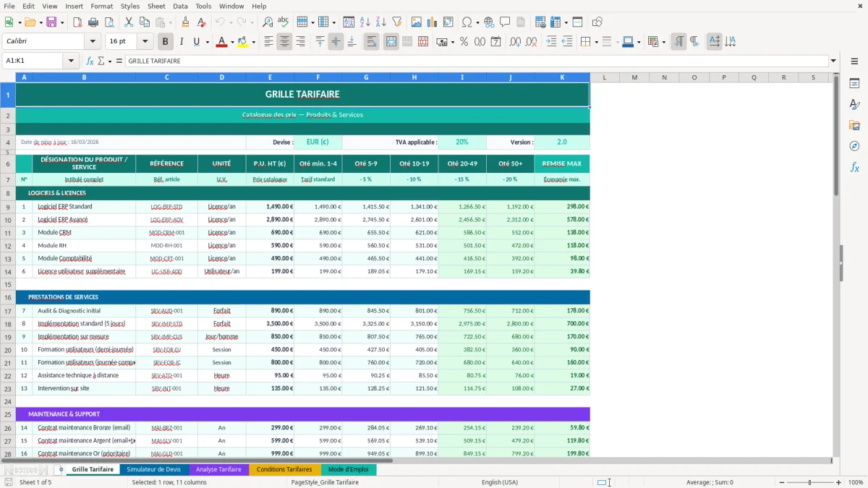Open sidebar Navigator compass icon

click(x=854, y=147)
